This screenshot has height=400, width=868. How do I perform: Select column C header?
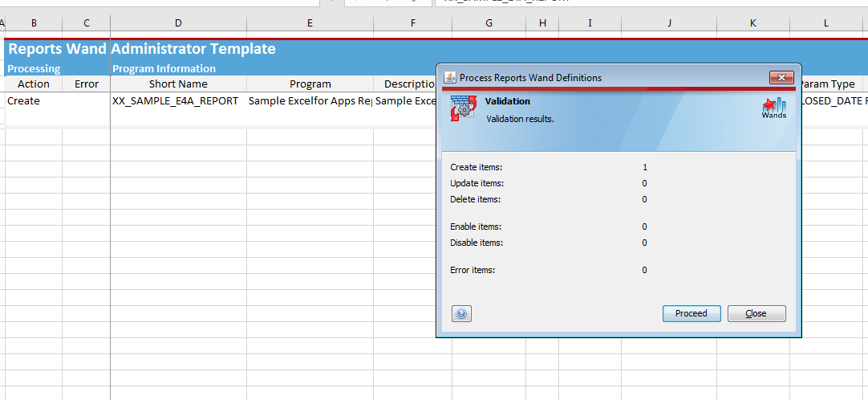pyautogui.click(x=87, y=22)
